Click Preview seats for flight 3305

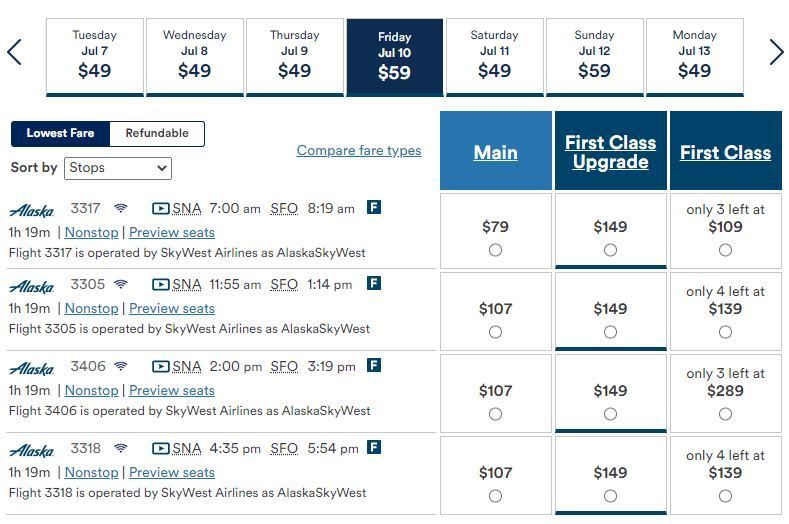pos(172,309)
